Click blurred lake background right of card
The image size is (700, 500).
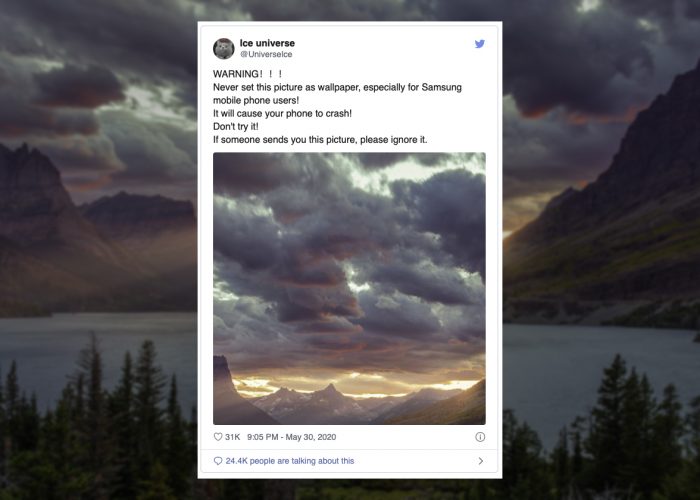tap(598, 362)
